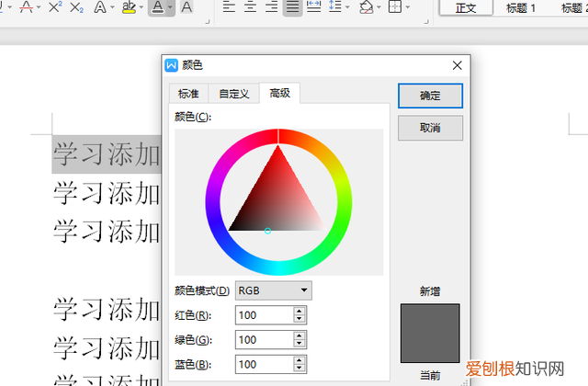Expand shading fill dropdown arrow
Viewport: 588px width, 386px height.
(x=379, y=7)
